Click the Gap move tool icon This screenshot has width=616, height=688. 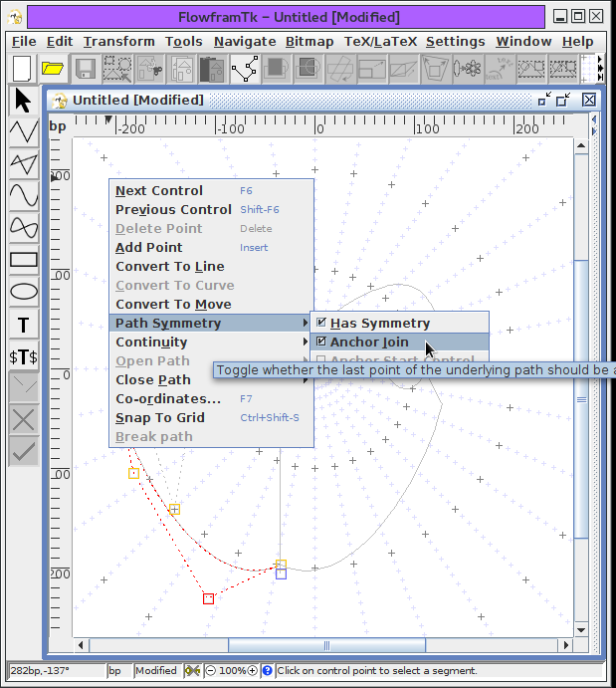(x=24, y=388)
